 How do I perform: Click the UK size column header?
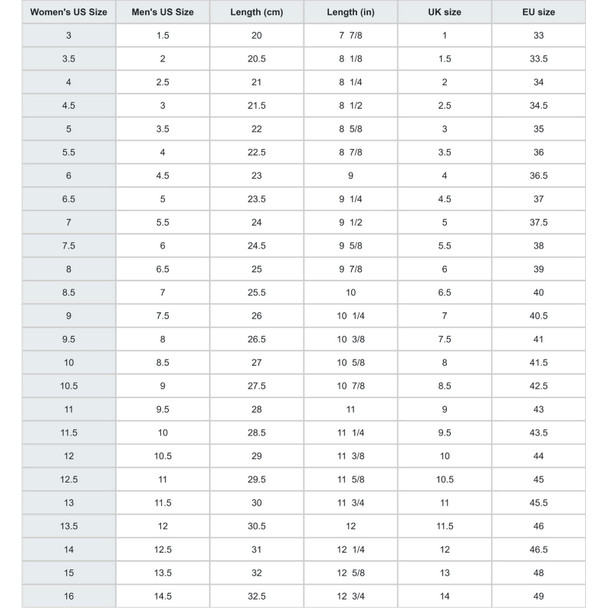pos(444,12)
